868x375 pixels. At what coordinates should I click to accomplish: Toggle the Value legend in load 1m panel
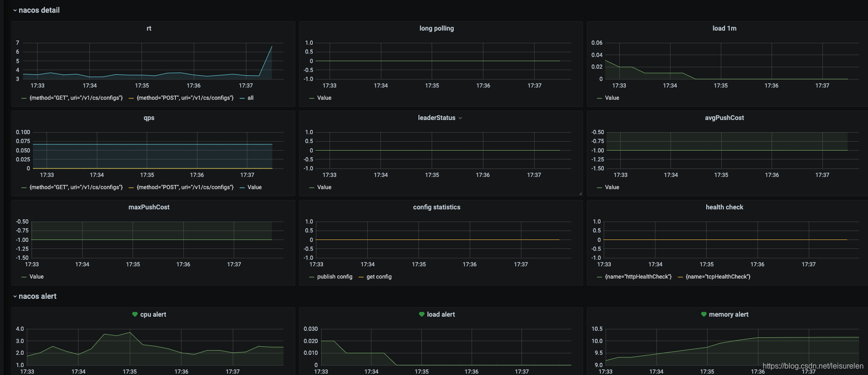tap(612, 98)
